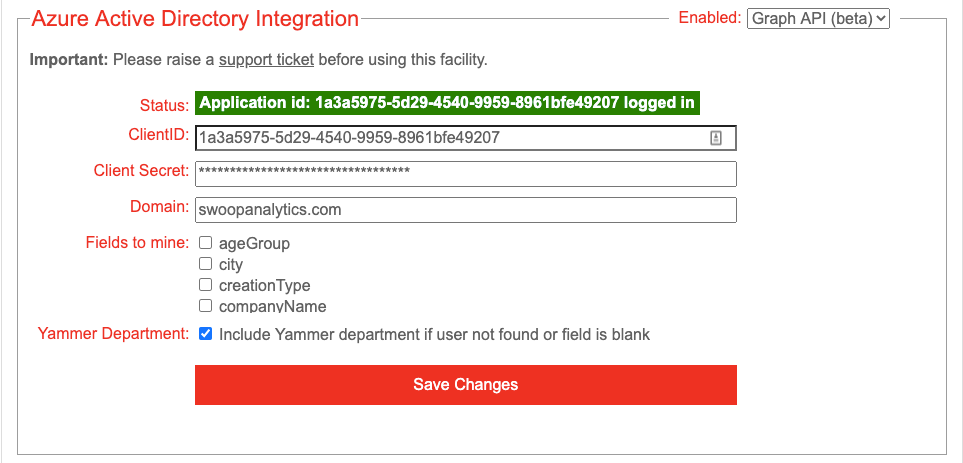Click the "Status:" label
Viewport: 963px width, 463px height.
tap(165, 105)
